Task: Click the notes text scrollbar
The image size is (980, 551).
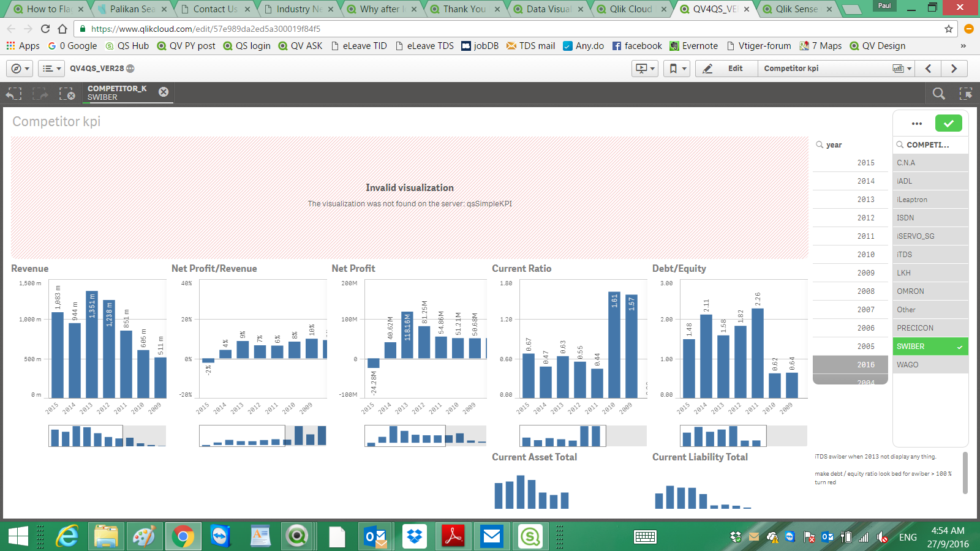Action: [965, 473]
